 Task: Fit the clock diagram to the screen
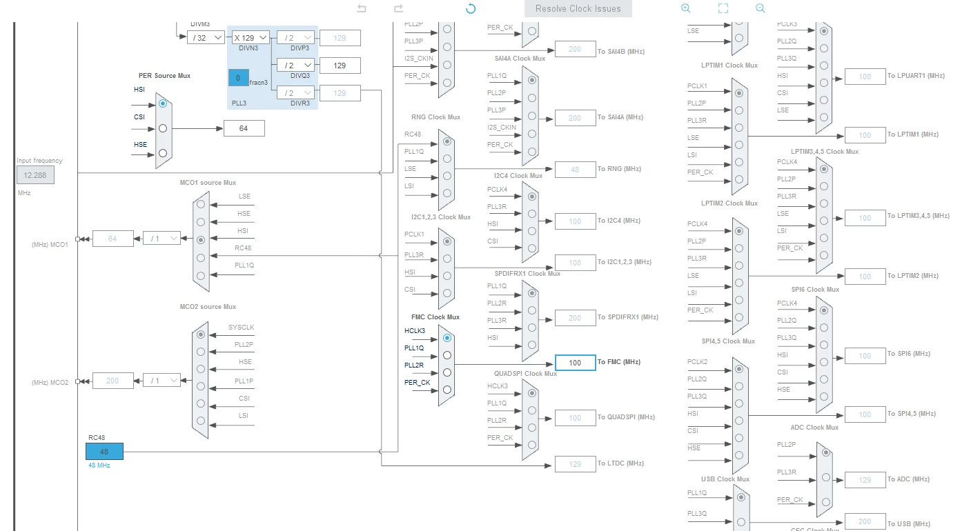[723, 8]
